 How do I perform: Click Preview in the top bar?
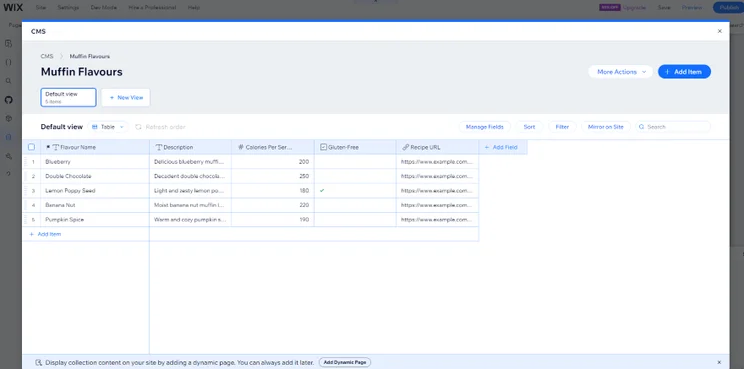(x=692, y=8)
